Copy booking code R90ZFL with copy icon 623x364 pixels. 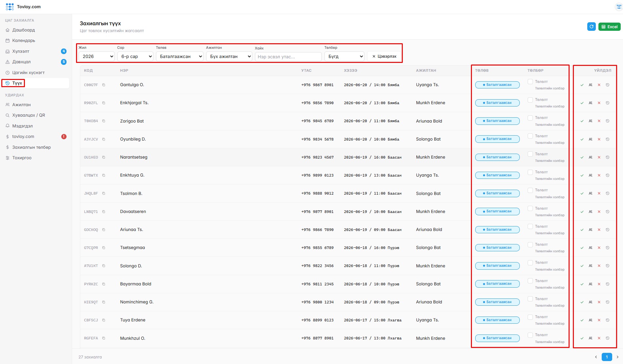point(104,103)
